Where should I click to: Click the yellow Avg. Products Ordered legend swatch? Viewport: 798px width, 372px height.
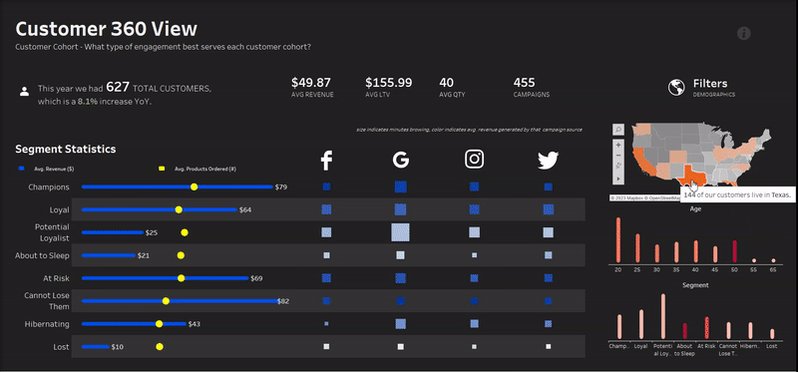[162, 168]
